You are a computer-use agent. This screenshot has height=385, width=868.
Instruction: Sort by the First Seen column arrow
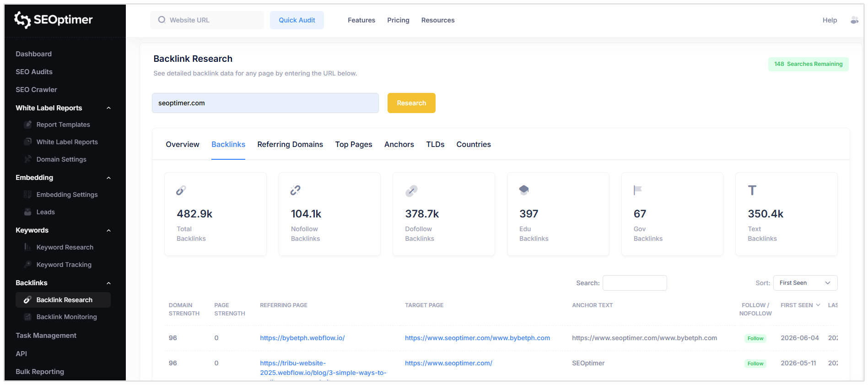click(818, 305)
